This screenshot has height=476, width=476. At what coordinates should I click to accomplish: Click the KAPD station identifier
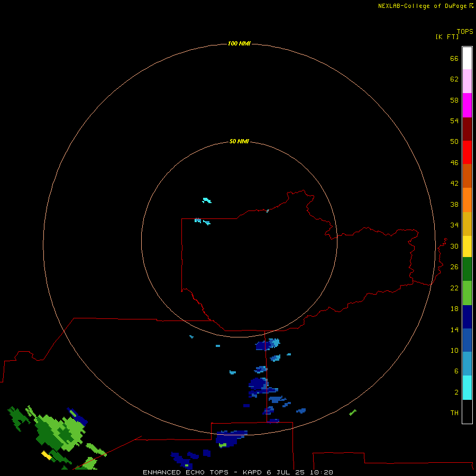(253, 472)
